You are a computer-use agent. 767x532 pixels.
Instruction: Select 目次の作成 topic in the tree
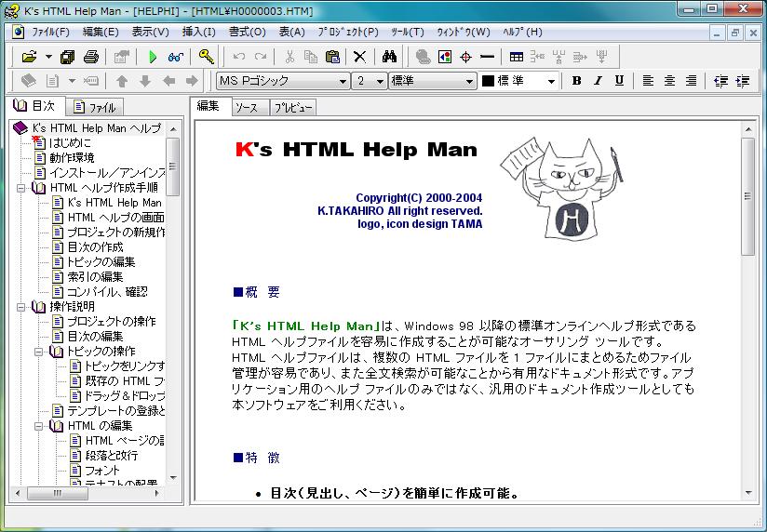pyautogui.click(x=94, y=247)
